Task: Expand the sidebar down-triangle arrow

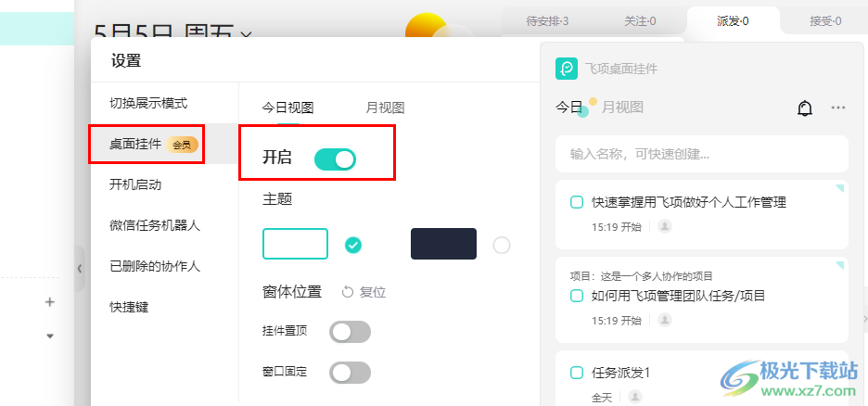Action: (50, 336)
